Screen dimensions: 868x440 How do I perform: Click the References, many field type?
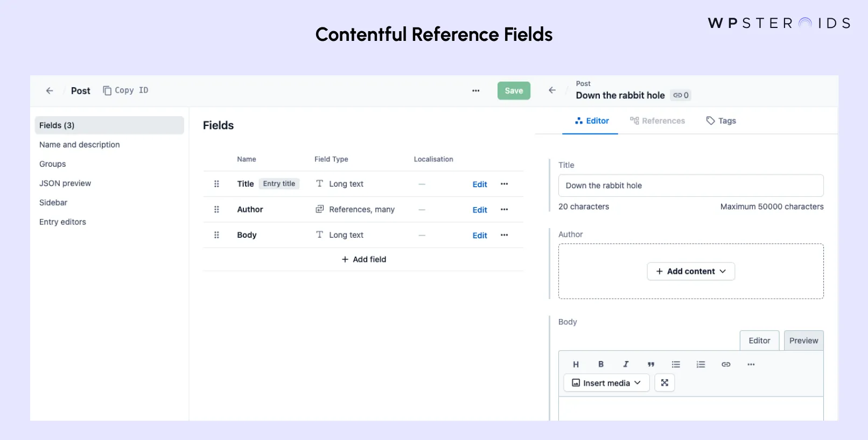point(355,210)
